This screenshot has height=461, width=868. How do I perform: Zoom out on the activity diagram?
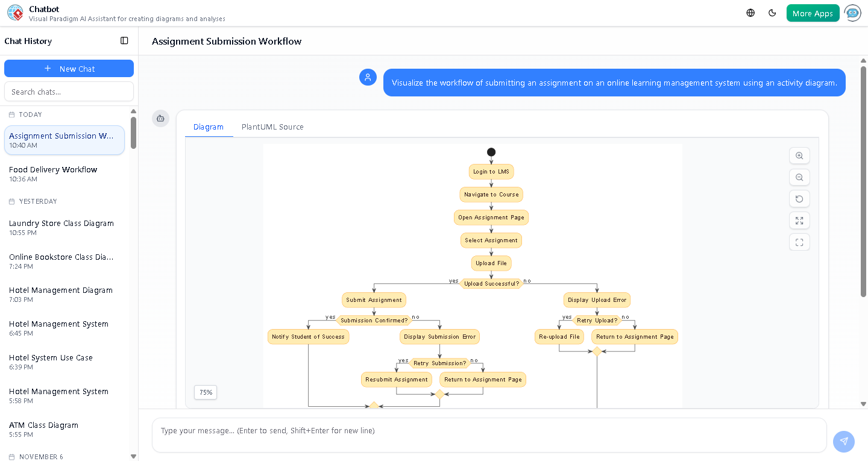pyautogui.click(x=799, y=177)
